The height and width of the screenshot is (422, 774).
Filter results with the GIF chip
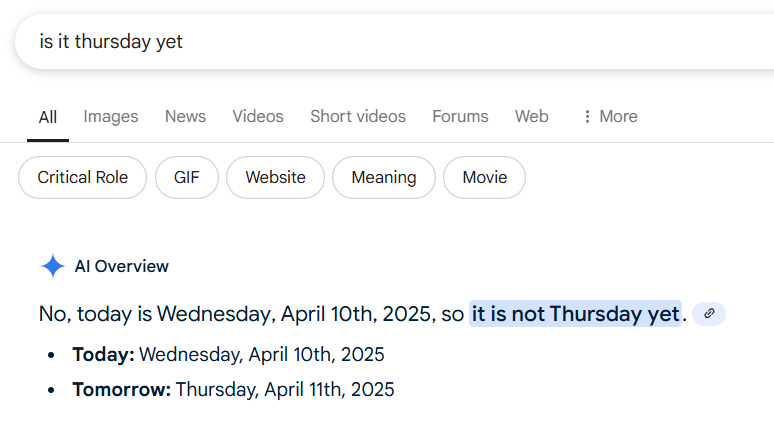[x=187, y=178]
